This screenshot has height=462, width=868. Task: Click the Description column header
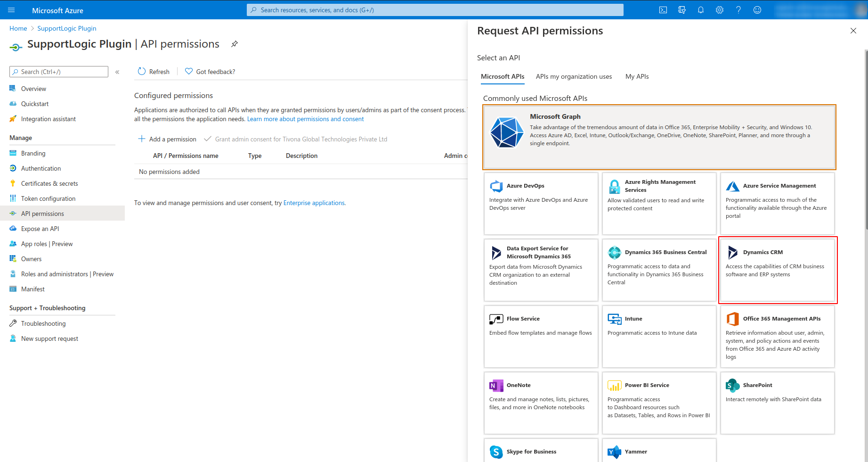tap(301, 156)
